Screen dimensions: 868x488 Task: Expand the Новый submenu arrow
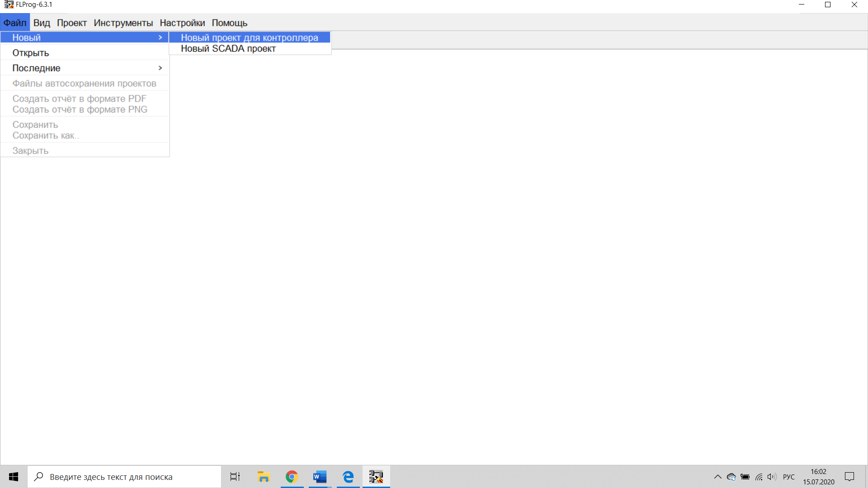160,38
